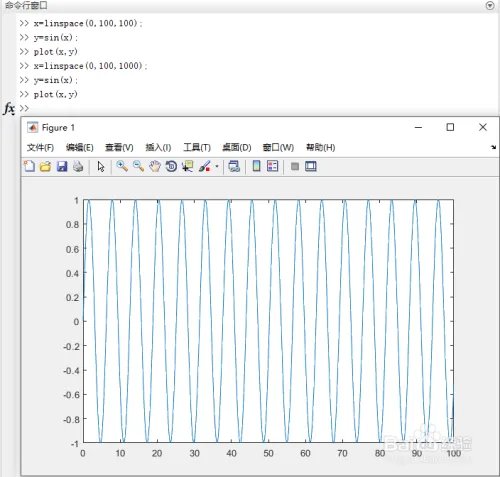The width and height of the screenshot is (500, 477).
Task: Open the 帮助(H) menu
Action: 320,147
